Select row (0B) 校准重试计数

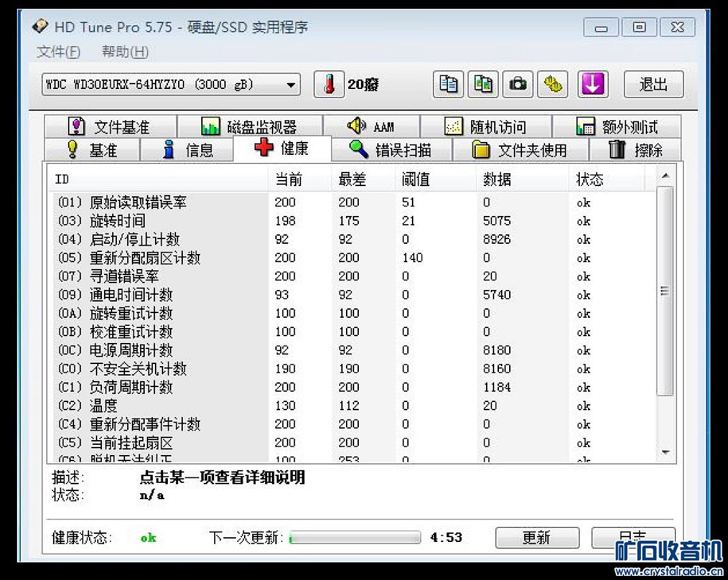tap(353, 331)
